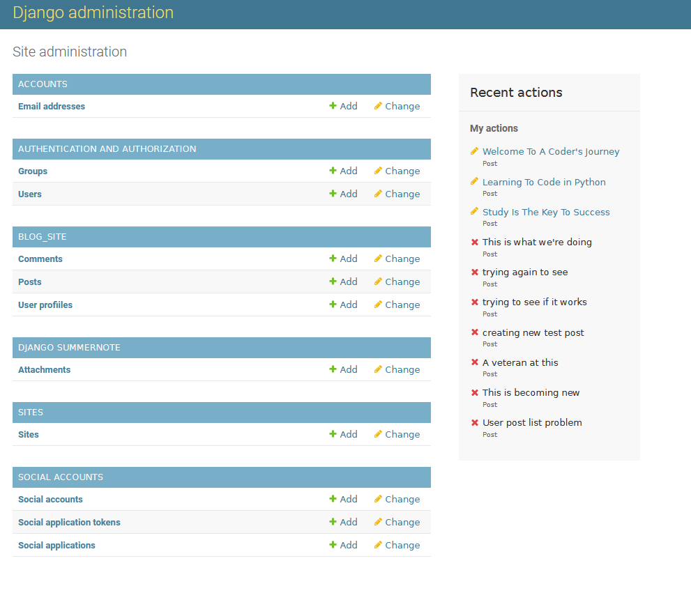Screen dimensions: 691x616
Task: Open the 'Social application tokens' page
Action: (69, 522)
